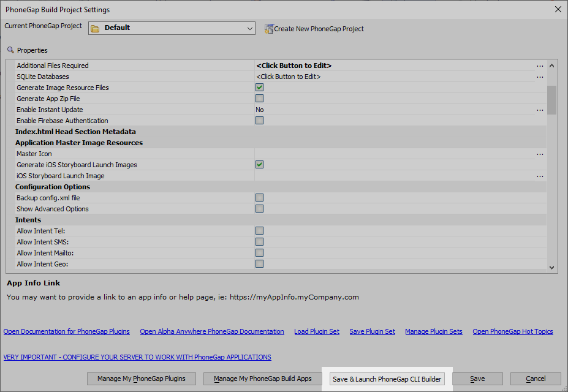The image size is (568, 392).
Task: Open ellipsis picker for Master Icon
Action: [540, 154]
